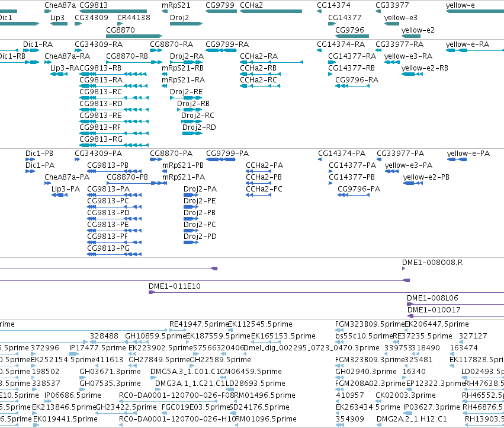
Task: Select the mRpS21-RB transcript
Action: (x=164, y=74)
